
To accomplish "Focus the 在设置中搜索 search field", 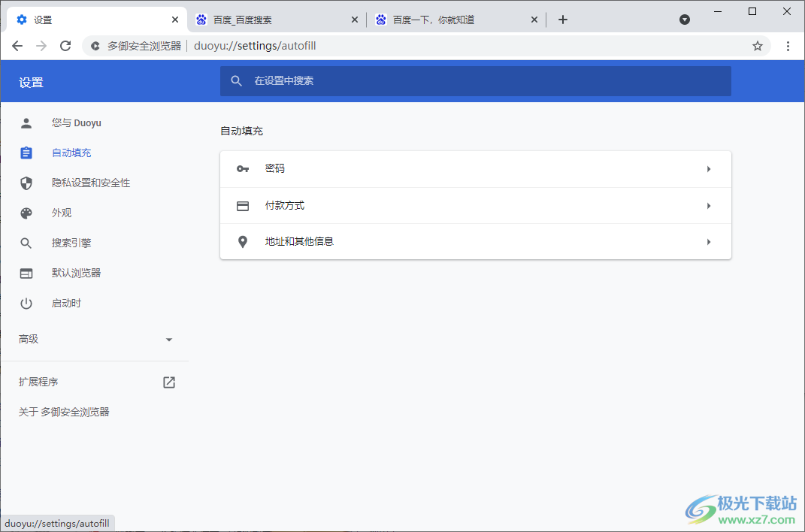I will 475,81.
